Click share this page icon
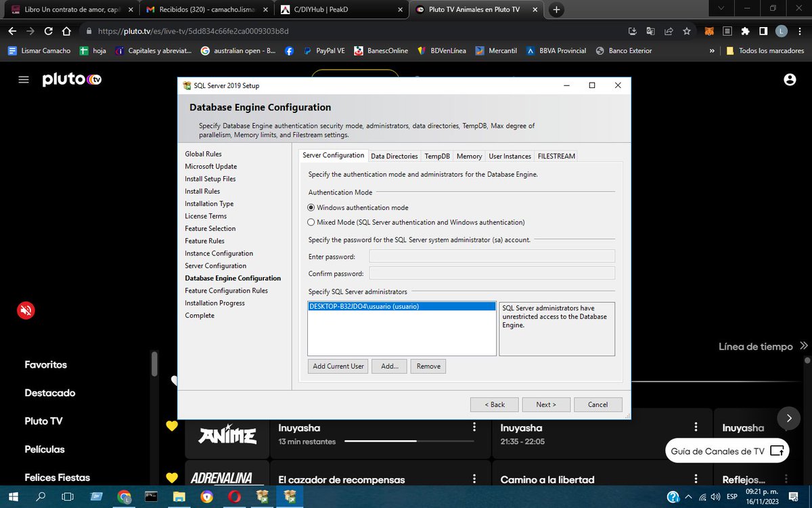 [x=669, y=31]
